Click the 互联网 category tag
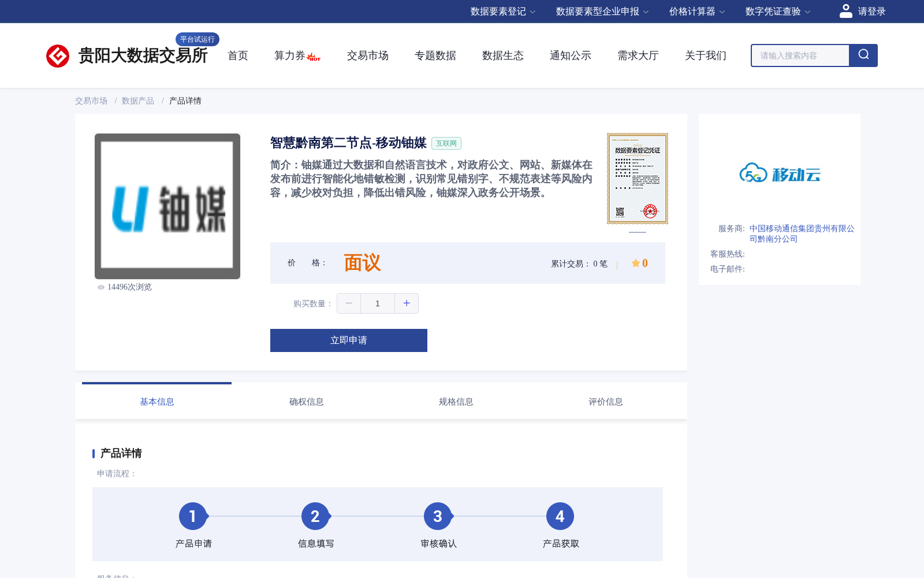Image resolution: width=924 pixels, height=578 pixels. tap(446, 143)
